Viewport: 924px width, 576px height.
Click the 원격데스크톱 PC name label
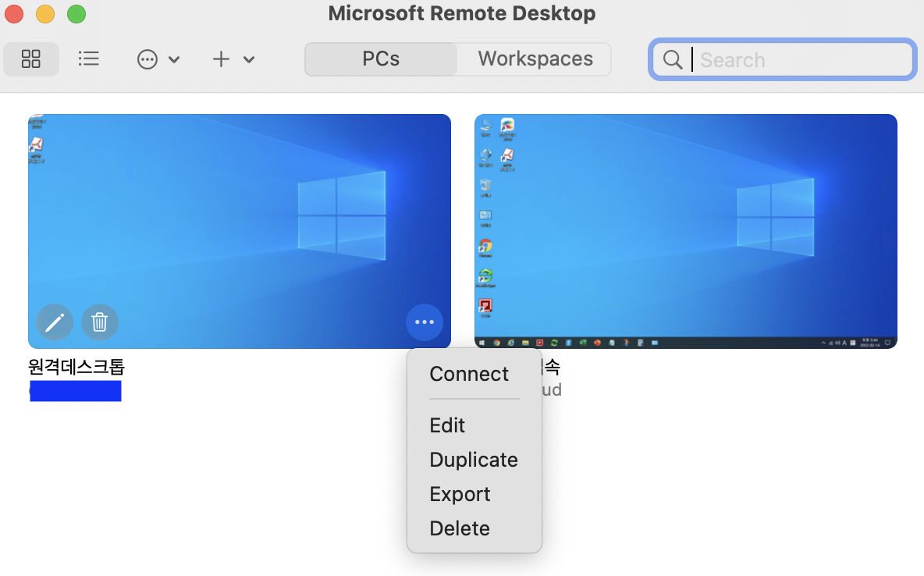[x=76, y=367]
